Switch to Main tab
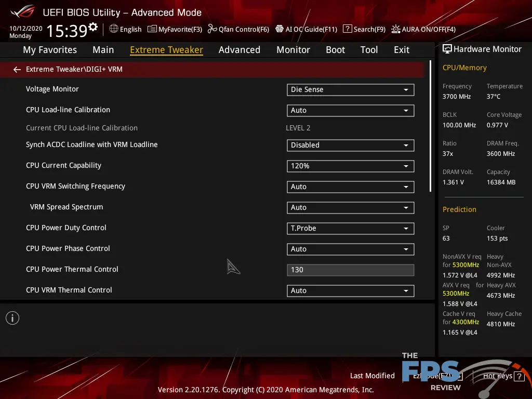 (x=103, y=50)
